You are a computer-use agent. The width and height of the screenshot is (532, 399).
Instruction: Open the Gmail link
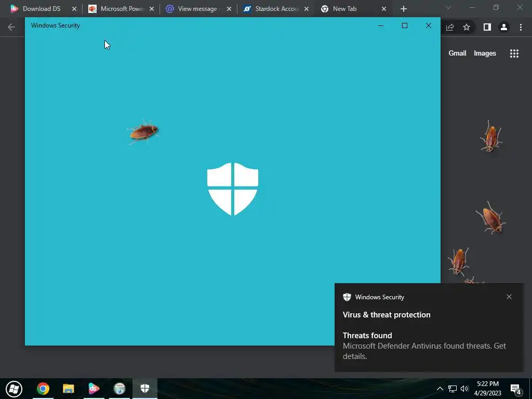tap(457, 54)
